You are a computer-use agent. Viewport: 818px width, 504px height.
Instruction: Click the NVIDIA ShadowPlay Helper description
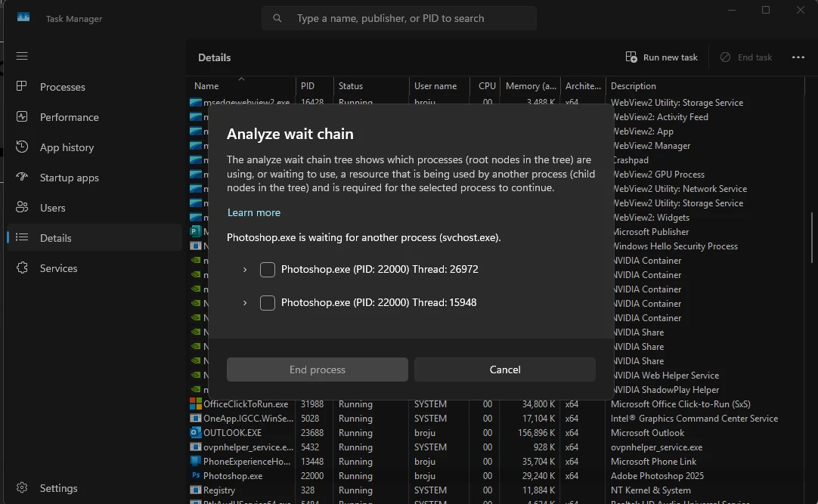pyautogui.click(x=666, y=389)
